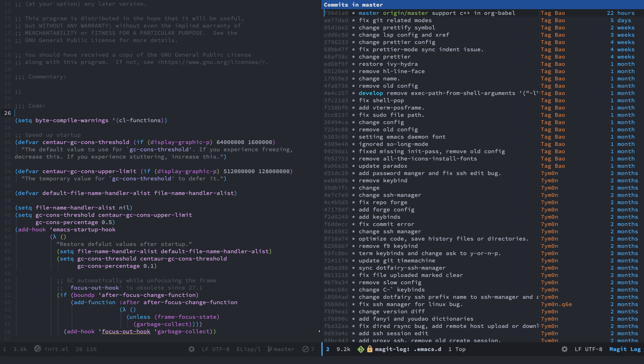This screenshot has width=644, height=364.
Task: Click the develop branch label
Action: 370,93
